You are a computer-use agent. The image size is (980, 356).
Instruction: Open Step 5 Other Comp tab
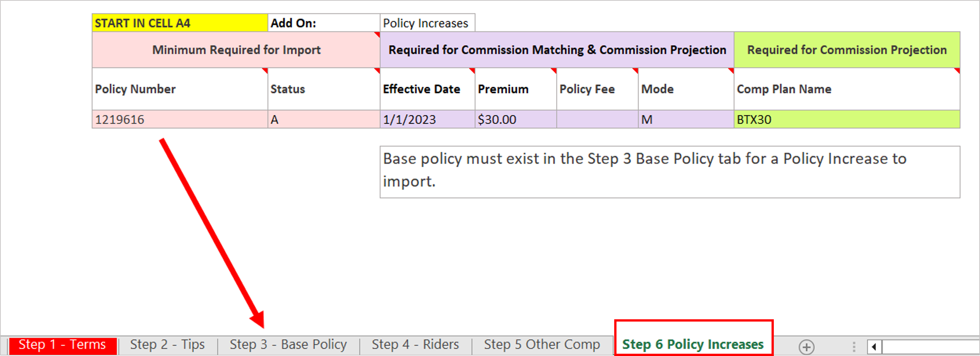[x=542, y=345]
